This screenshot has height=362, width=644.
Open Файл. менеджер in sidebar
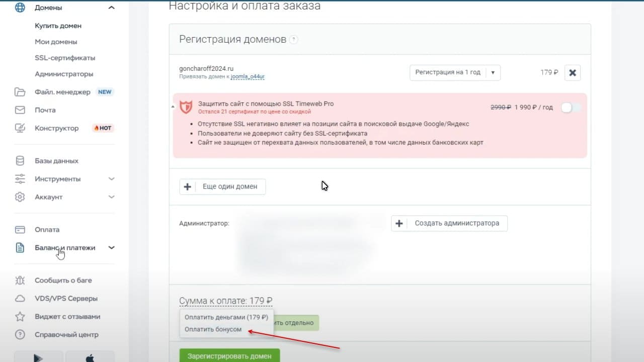click(x=62, y=92)
